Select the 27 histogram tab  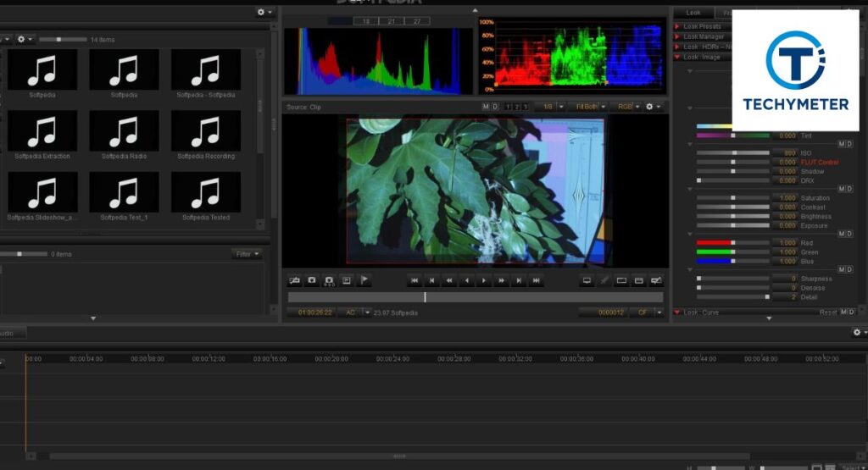417,21
